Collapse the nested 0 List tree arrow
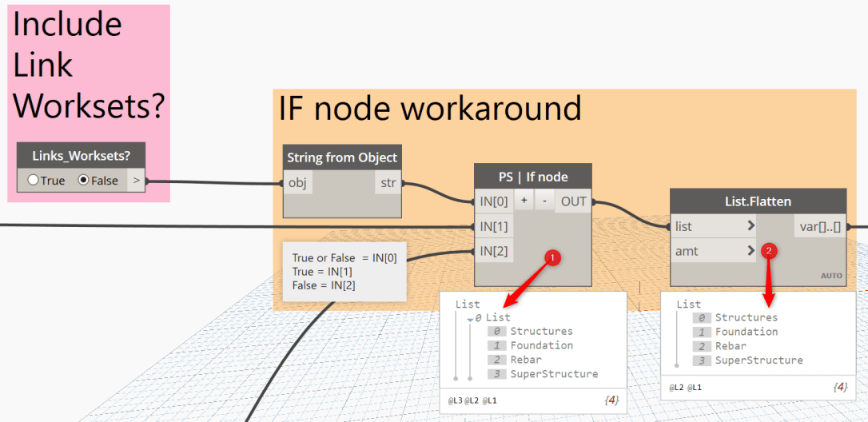 tap(470, 318)
